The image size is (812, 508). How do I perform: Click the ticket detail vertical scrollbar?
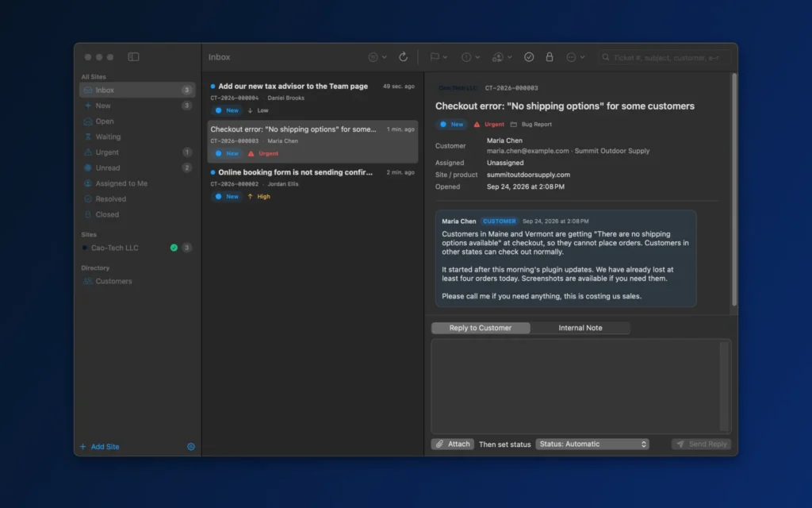click(734, 190)
